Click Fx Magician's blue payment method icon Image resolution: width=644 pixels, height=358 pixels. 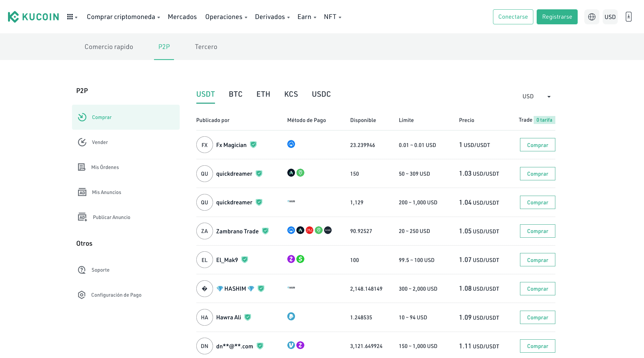point(291,144)
